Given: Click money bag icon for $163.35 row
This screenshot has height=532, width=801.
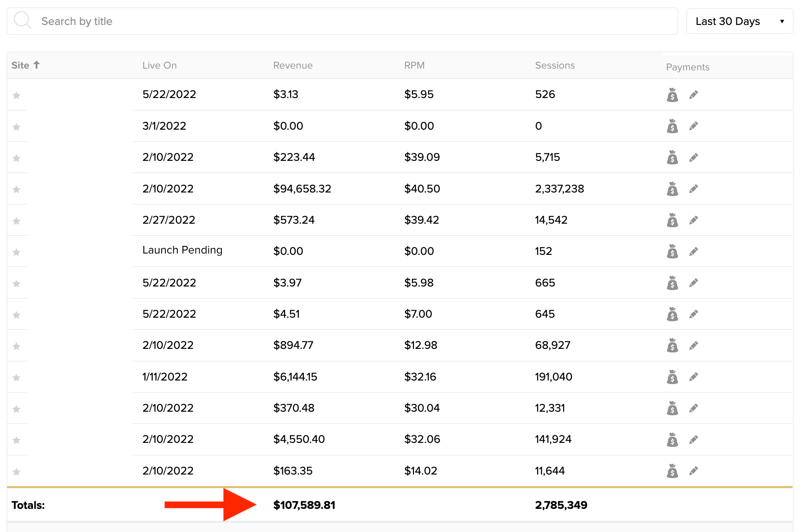Looking at the screenshot, I should (x=672, y=471).
